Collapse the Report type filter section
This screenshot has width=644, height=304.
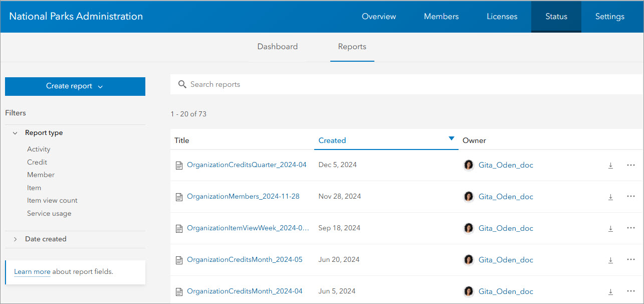click(15, 133)
